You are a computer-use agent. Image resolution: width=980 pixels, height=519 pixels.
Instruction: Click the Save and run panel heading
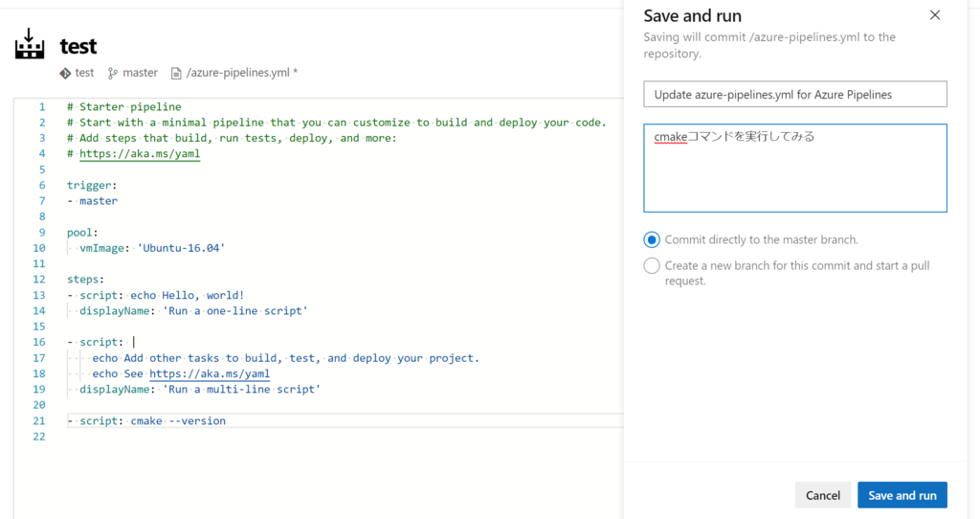693,15
